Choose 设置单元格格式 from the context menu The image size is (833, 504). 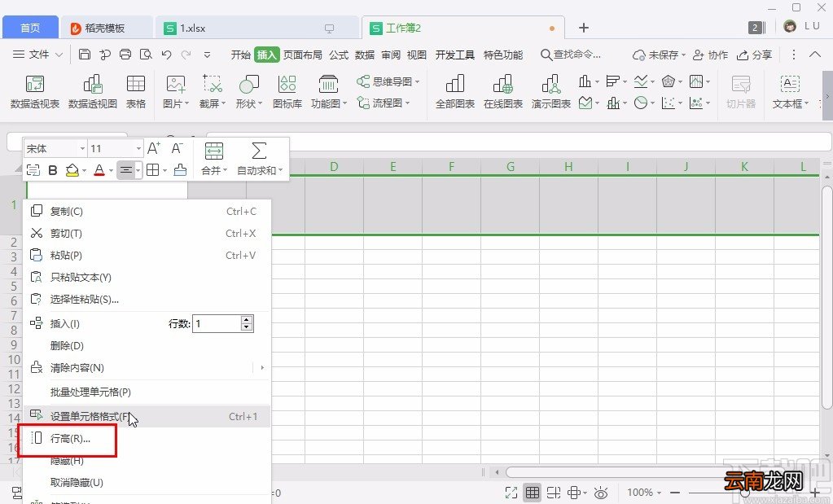click(x=147, y=416)
